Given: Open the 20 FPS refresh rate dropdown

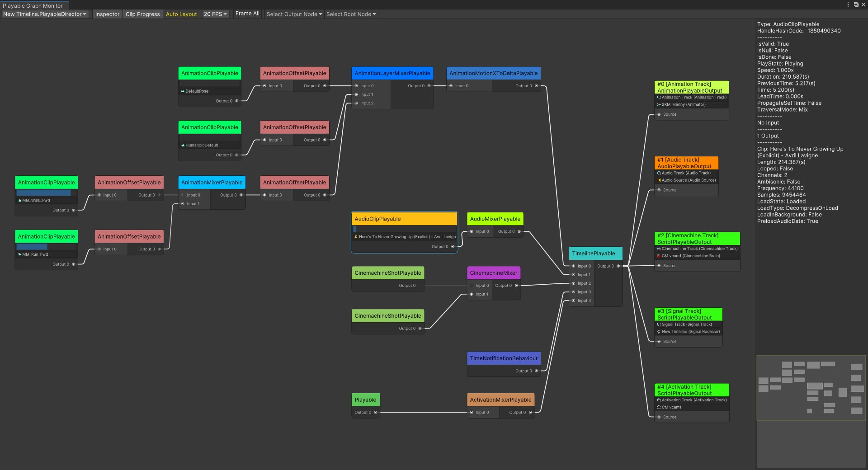Looking at the screenshot, I should pos(215,14).
